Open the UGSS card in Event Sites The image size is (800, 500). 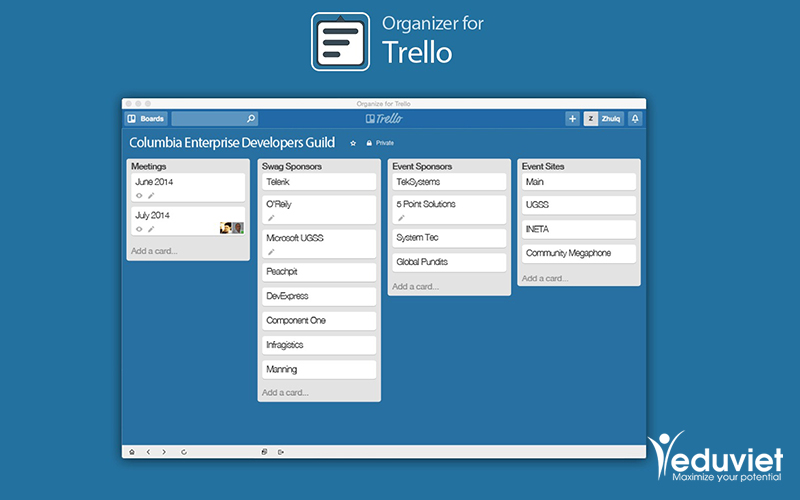[x=579, y=205]
